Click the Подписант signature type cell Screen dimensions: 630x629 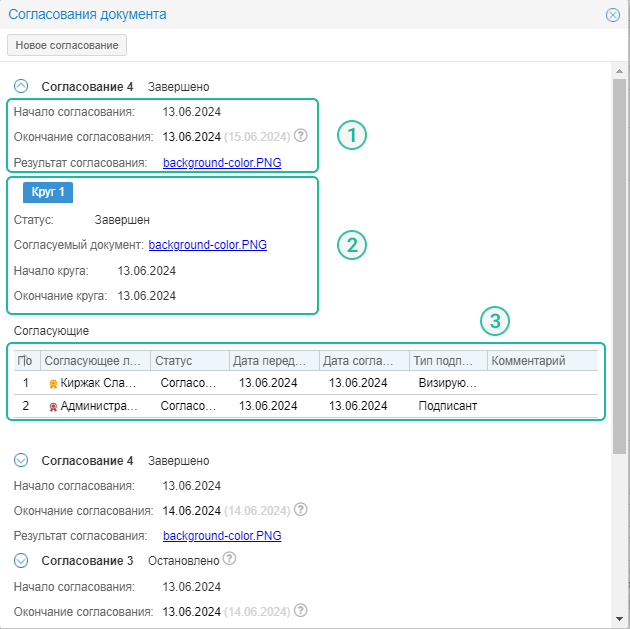coord(448,406)
